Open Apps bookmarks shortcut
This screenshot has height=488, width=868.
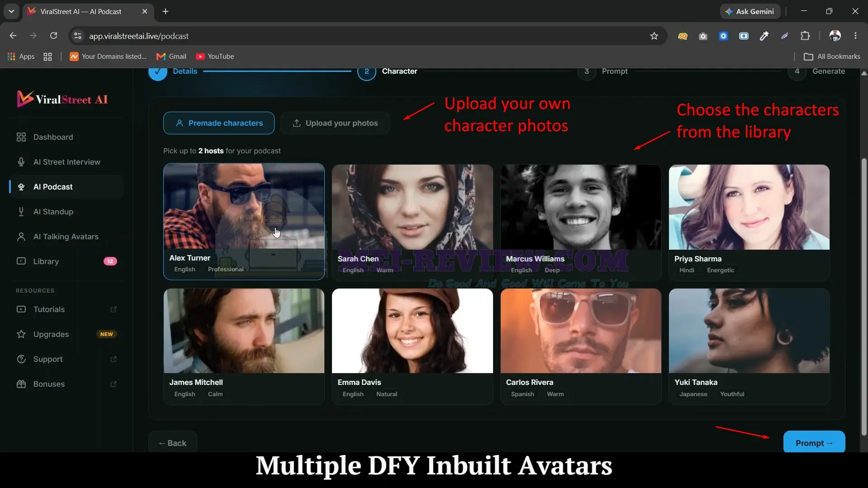[21, 57]
